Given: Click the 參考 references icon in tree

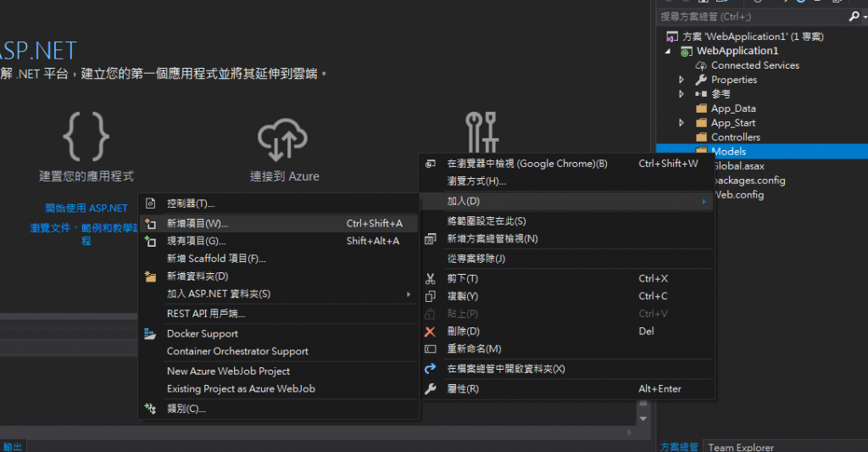Looking at the screenshot, I should click(x=701, y=94).
